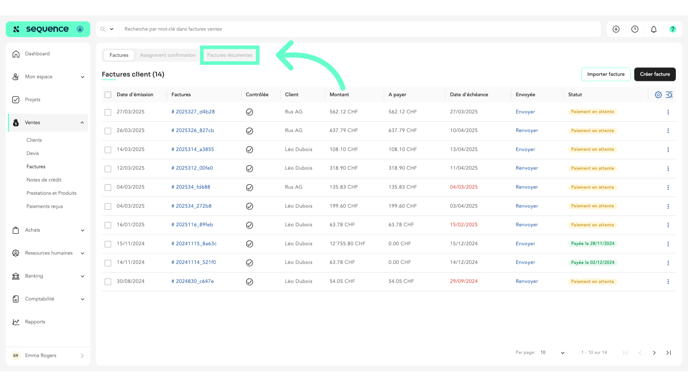Click the Importer facture button

[606, 74]
